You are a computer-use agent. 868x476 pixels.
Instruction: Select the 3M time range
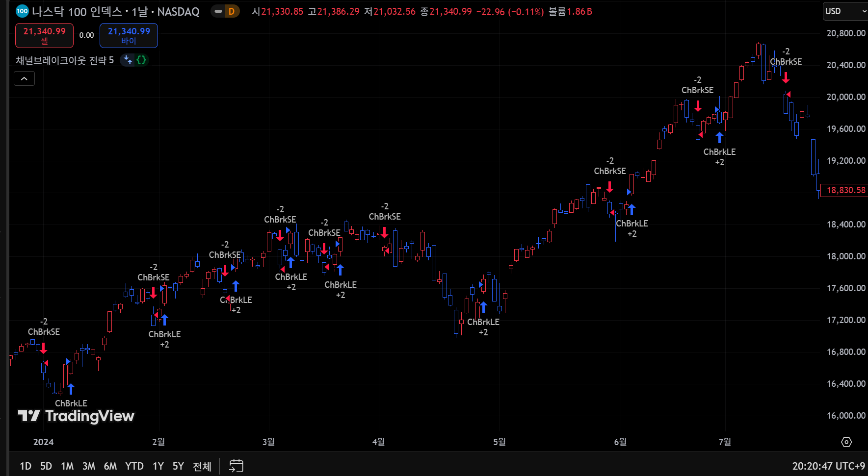pos(89,466)
